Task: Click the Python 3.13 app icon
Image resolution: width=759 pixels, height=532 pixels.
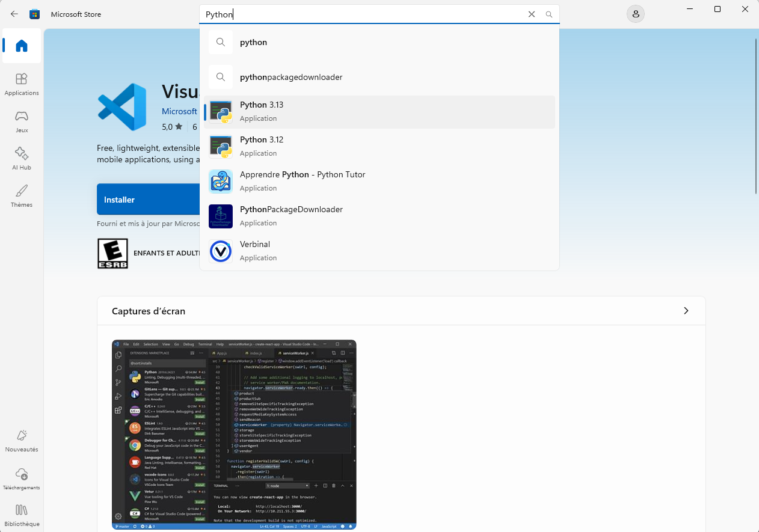Action: click(x=221, y=112)
